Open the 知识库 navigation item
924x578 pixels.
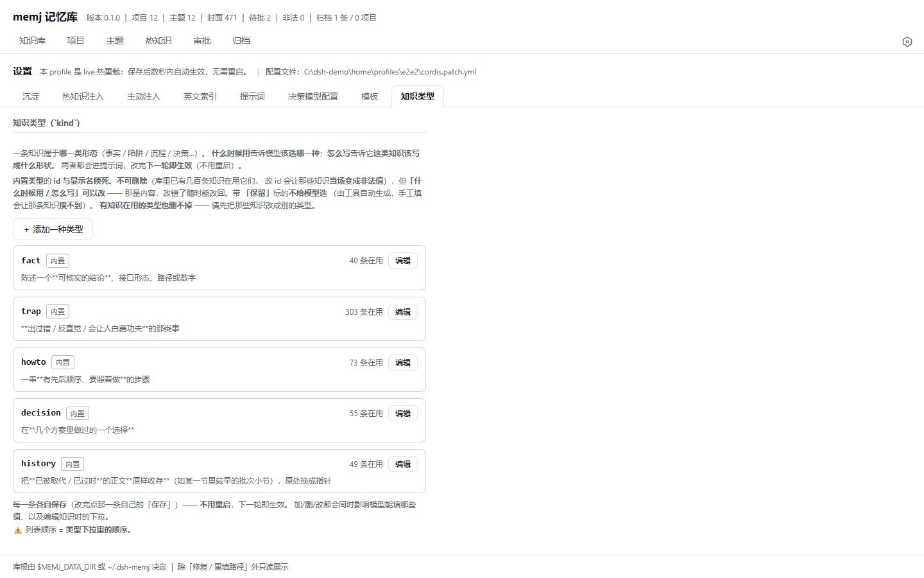point(32,40)
